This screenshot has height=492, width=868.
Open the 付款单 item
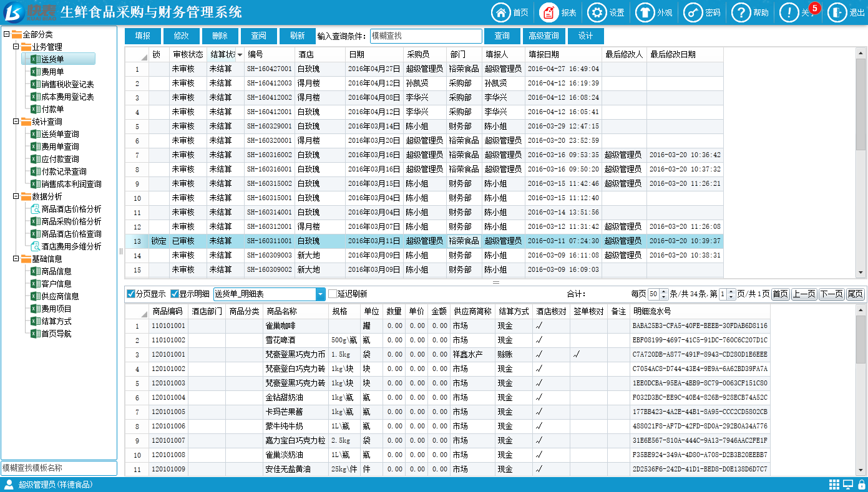click(x=52, y=109)
